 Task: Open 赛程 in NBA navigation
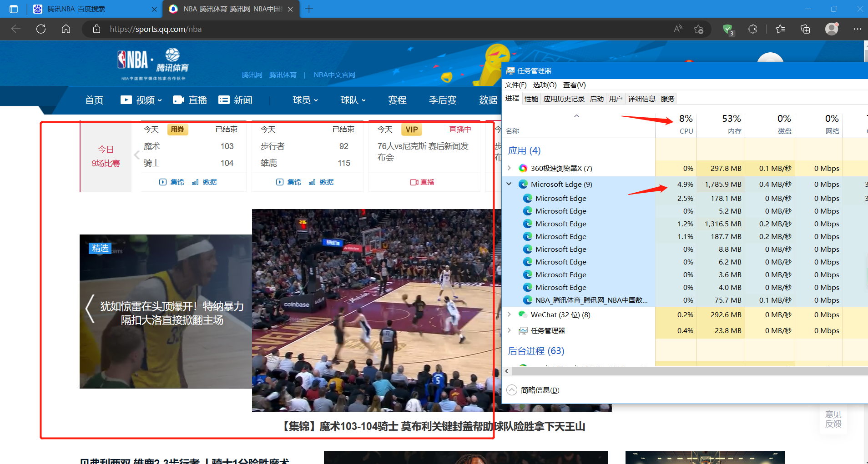pyautogui.click(x=397, y=100)
